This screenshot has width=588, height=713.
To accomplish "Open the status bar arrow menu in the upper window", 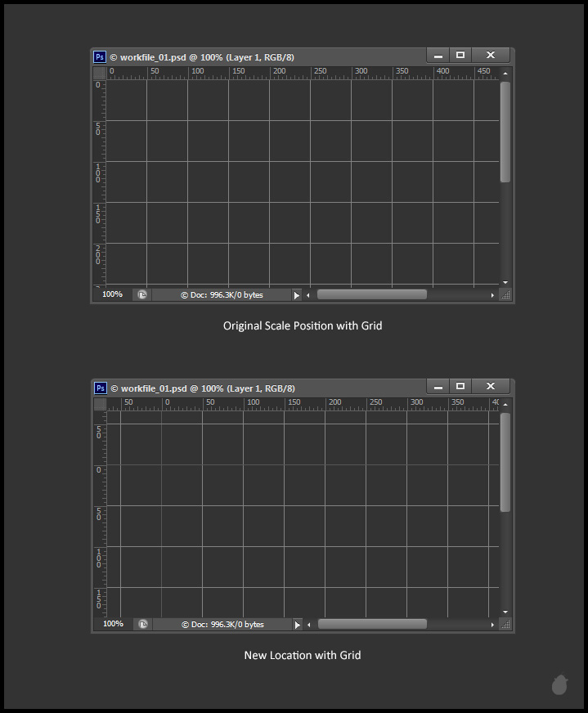I will [296, 295].
